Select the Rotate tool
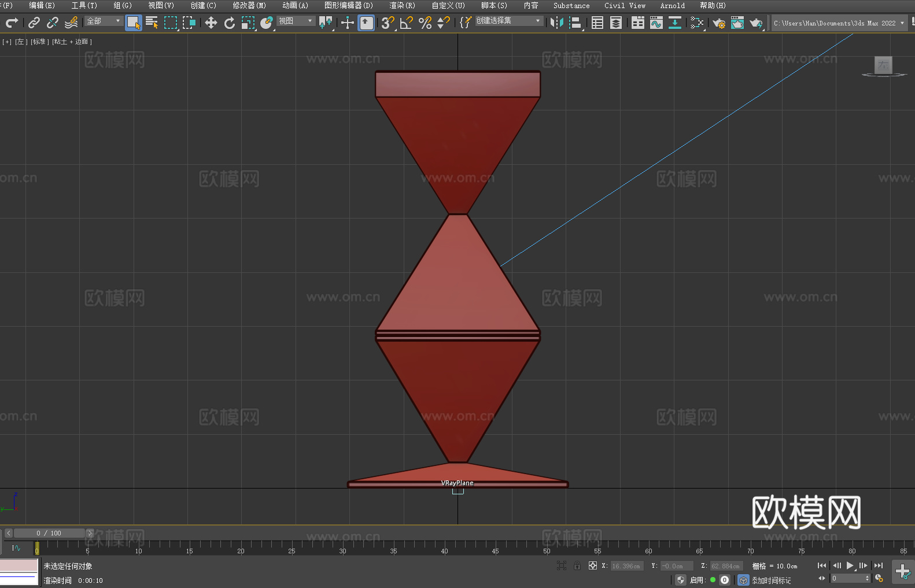915x588 pixels. (230, 23)
